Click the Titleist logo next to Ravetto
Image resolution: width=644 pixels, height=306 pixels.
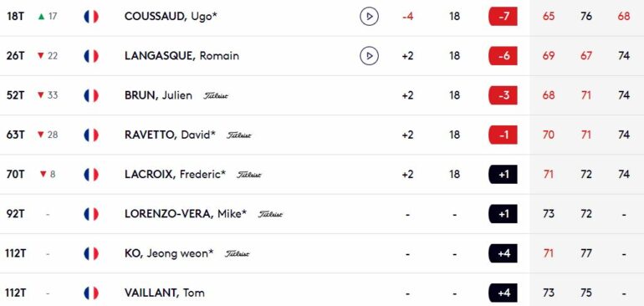point(239,135)
